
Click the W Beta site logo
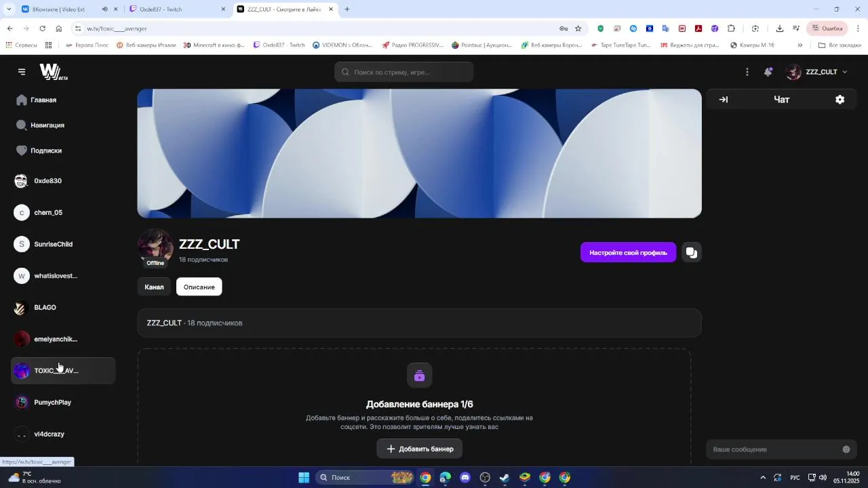(x=53, y=72)
